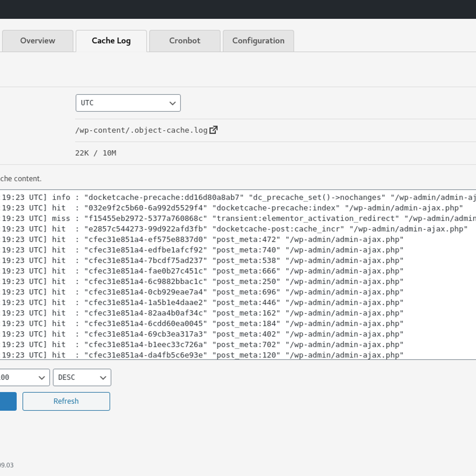Viewport: 476px width, 476px height.
Task: Click the info log line for dc_precache_set
Action: [238, 198]
